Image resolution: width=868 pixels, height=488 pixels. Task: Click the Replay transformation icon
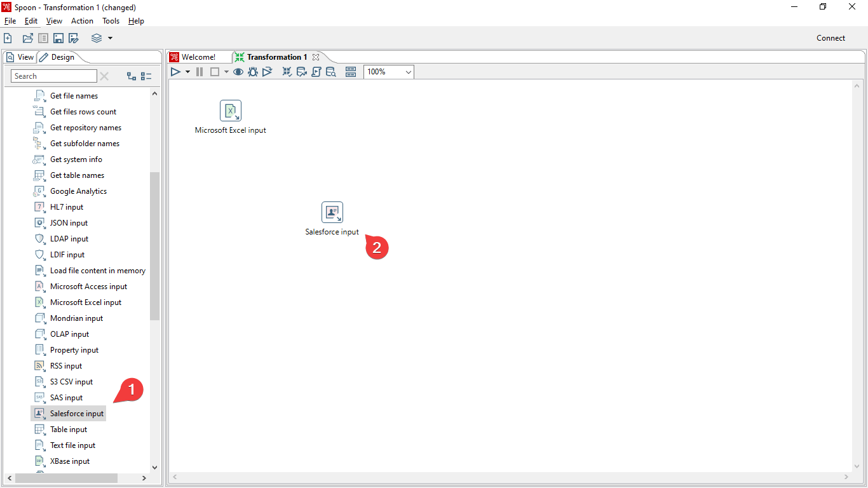[268, 72]
